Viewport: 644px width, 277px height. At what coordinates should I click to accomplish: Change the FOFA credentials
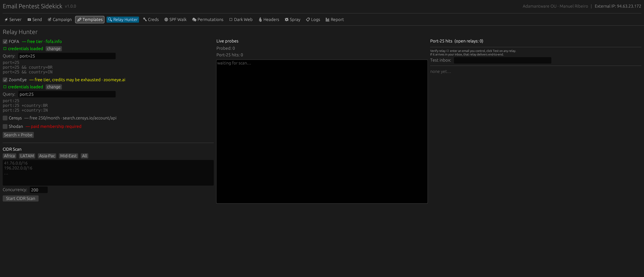point(54,49)
